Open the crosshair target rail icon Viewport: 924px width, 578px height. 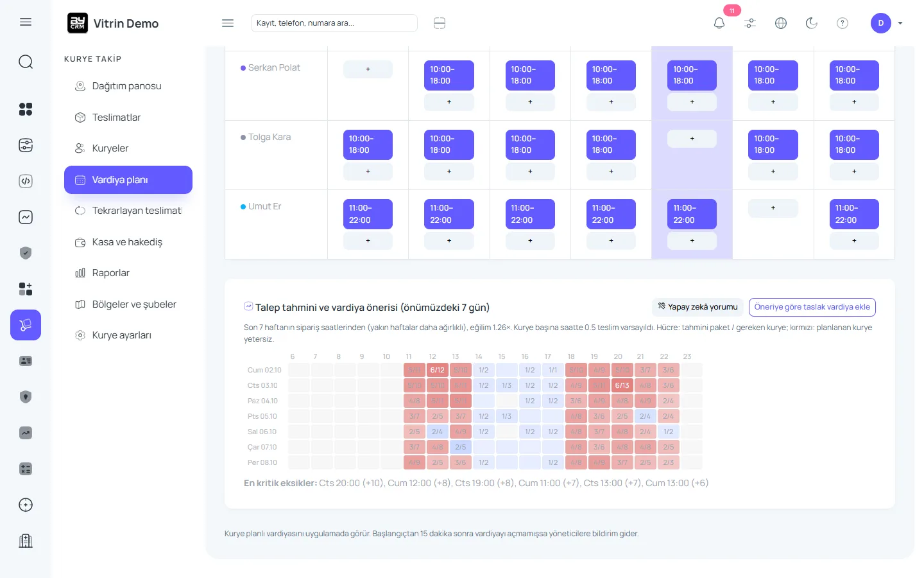click(26, 505)
